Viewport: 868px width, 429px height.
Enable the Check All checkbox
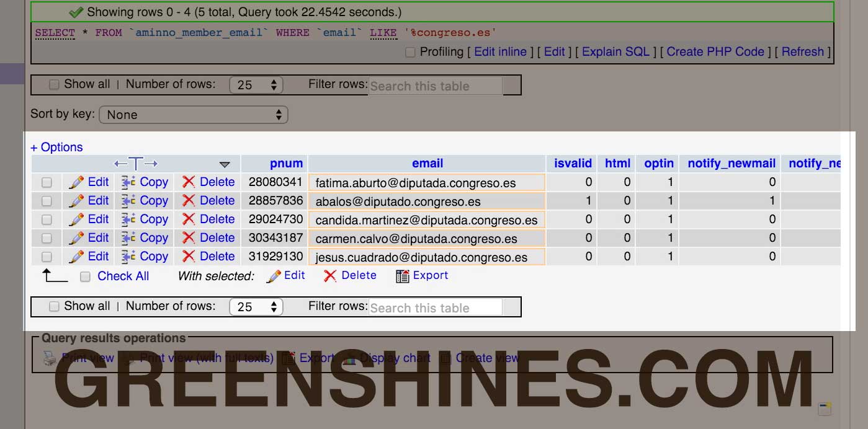pyautogui.click(x=86, y=276)
